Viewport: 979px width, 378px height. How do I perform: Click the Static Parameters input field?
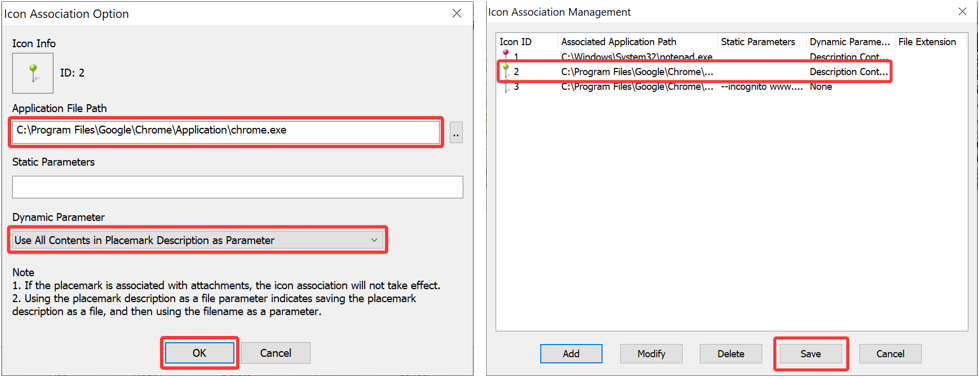pos(237,187)
